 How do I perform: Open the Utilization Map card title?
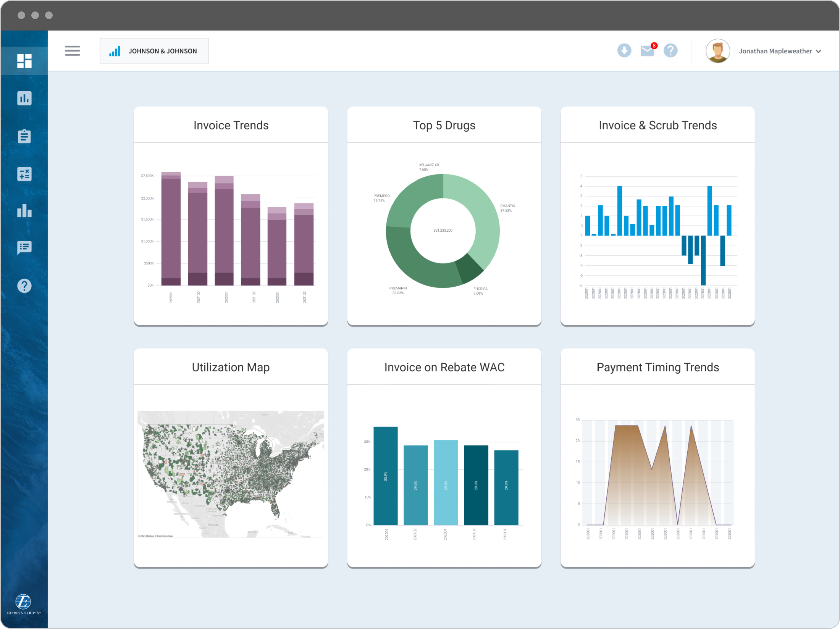[231, 367]
